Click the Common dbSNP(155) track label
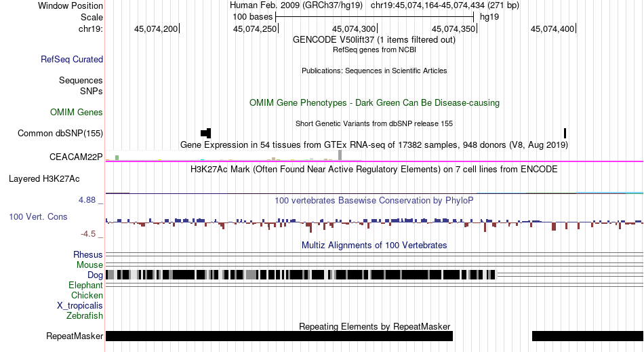Viewport: 644px width, 352px height. pyautogui.click(x=60, y=133)
